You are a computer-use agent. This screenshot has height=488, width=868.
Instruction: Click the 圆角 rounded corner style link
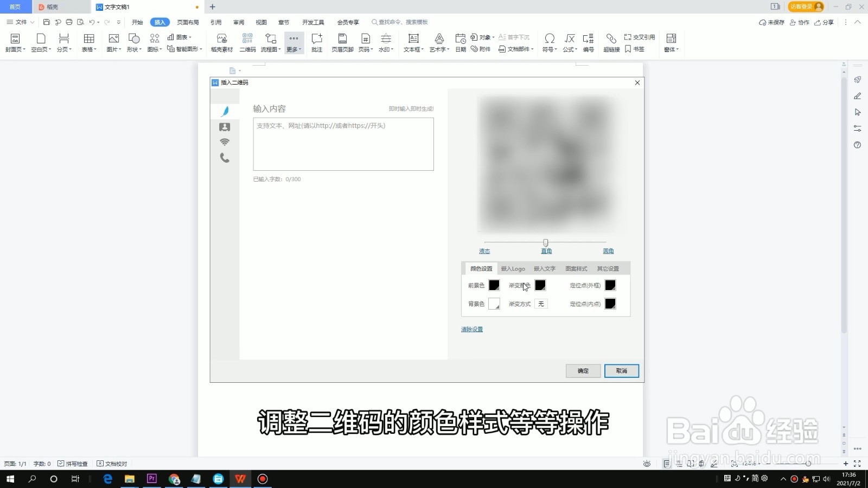[608, 251]
